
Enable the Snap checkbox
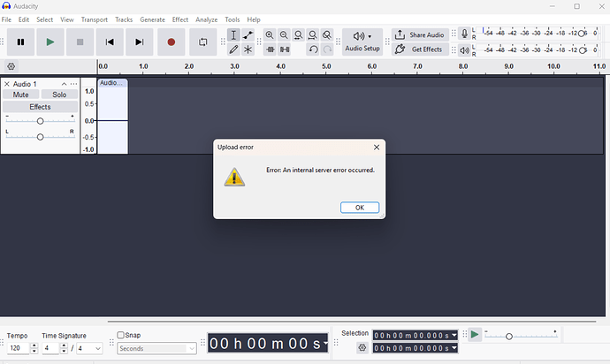(x=120, y=335)
